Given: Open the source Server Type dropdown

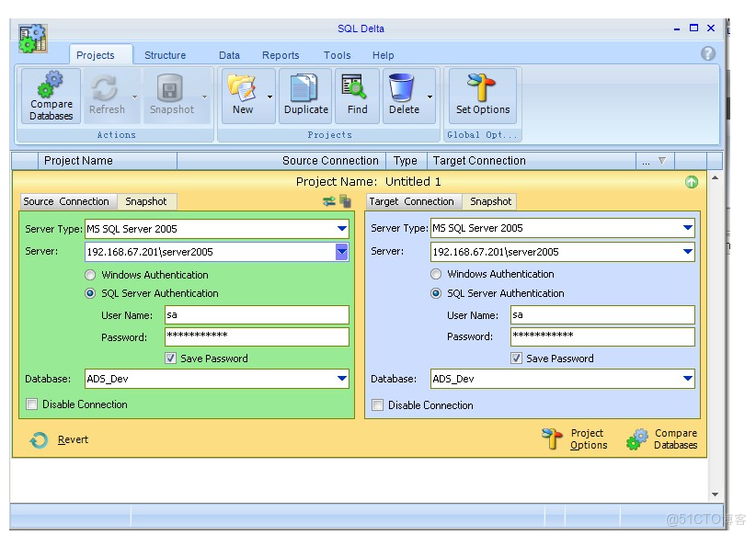Looking at the screenshot, I should 341,228.
